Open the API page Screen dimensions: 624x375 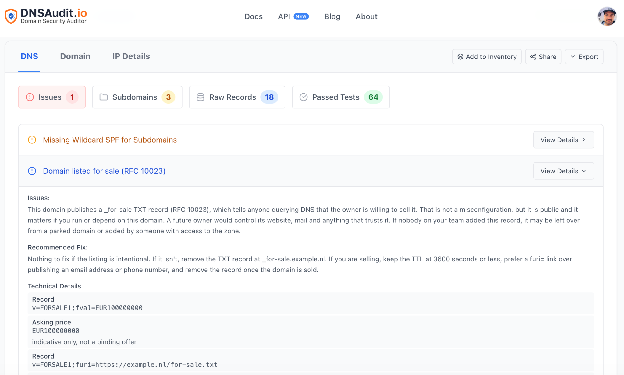(x=284, y=16)
